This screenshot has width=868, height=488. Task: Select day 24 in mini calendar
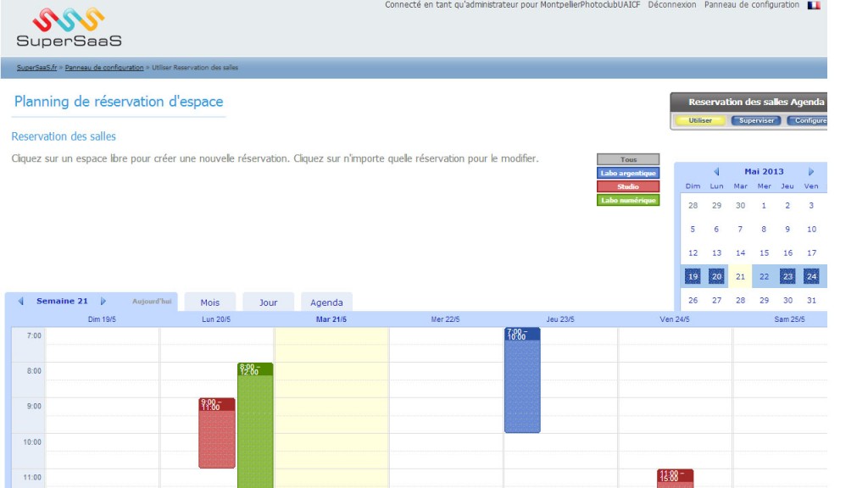coord(811,277)
